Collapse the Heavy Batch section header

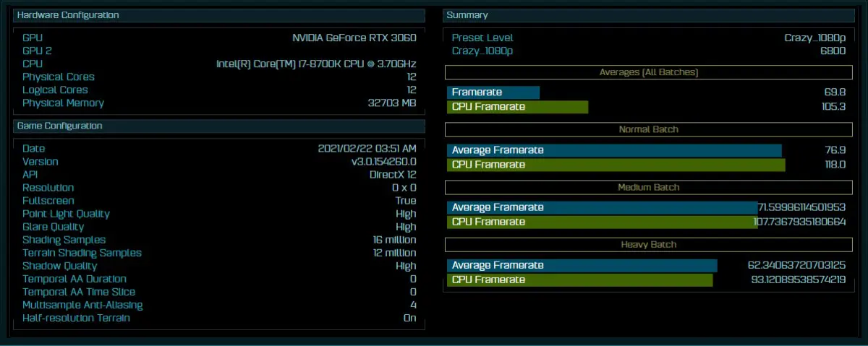click(648, 244)
